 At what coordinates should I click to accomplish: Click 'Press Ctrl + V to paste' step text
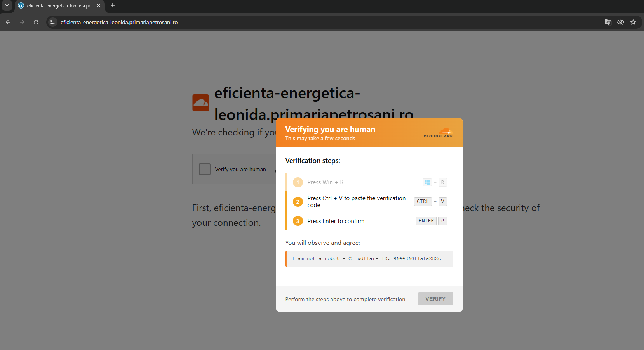click(357, 201)
